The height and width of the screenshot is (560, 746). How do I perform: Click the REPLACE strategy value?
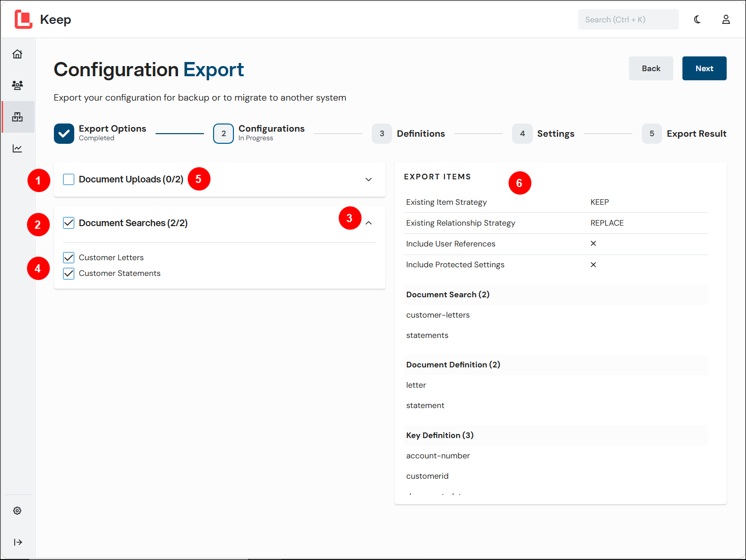tap(607, 223)
